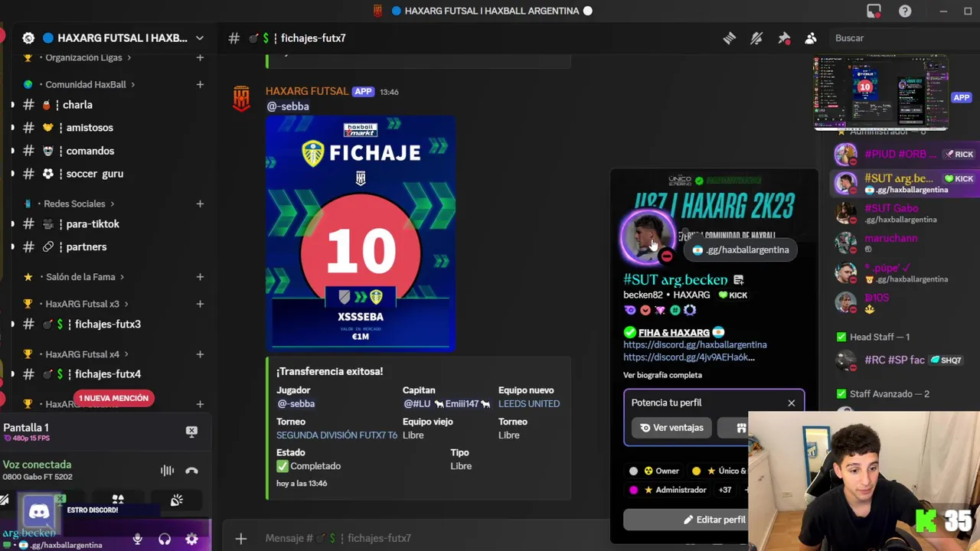This screenshot has width=980, height=551.
Task: Select #RC #SP fac member
Action: (x=903, y=360)
